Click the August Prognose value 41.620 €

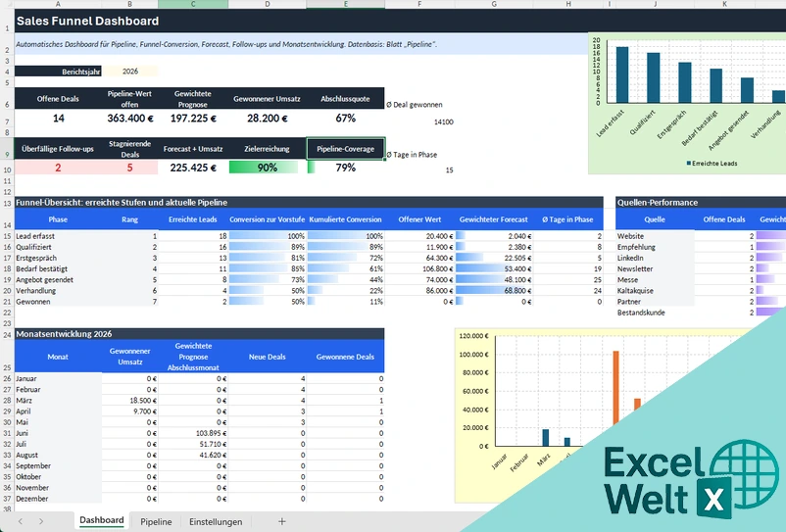[193, 456]
